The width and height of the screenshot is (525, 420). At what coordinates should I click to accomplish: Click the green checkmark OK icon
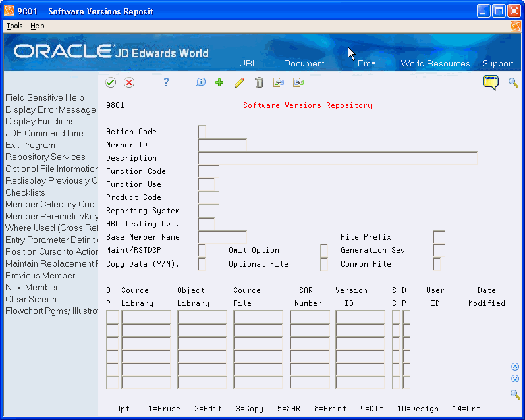[x=111, y=82]
